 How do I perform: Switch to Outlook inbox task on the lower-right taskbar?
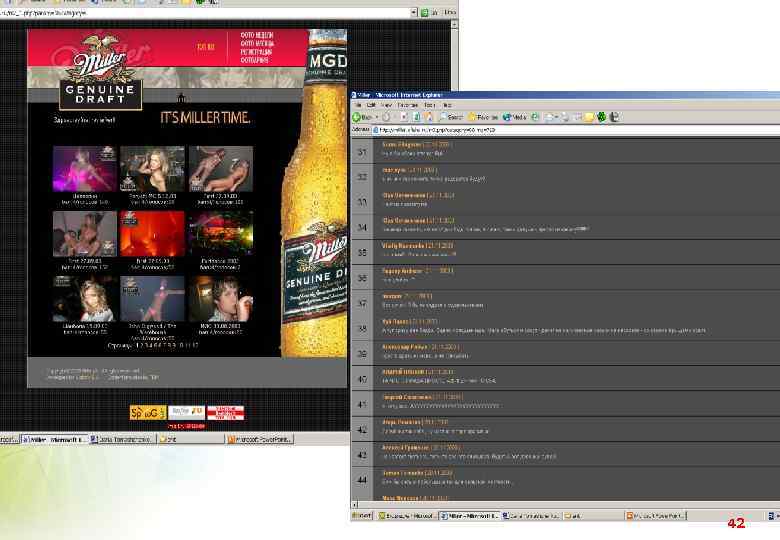pyautogui.click(x=407, y=516)
